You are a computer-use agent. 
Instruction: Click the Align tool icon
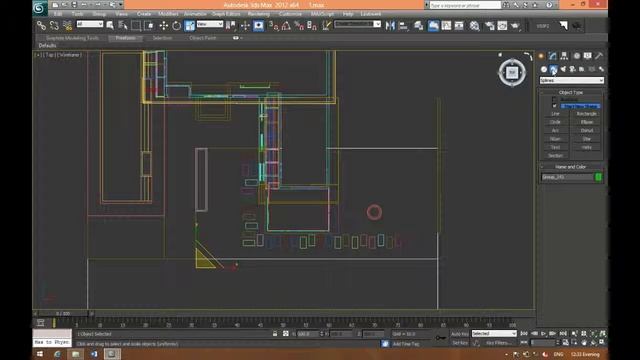pos(403,25)
